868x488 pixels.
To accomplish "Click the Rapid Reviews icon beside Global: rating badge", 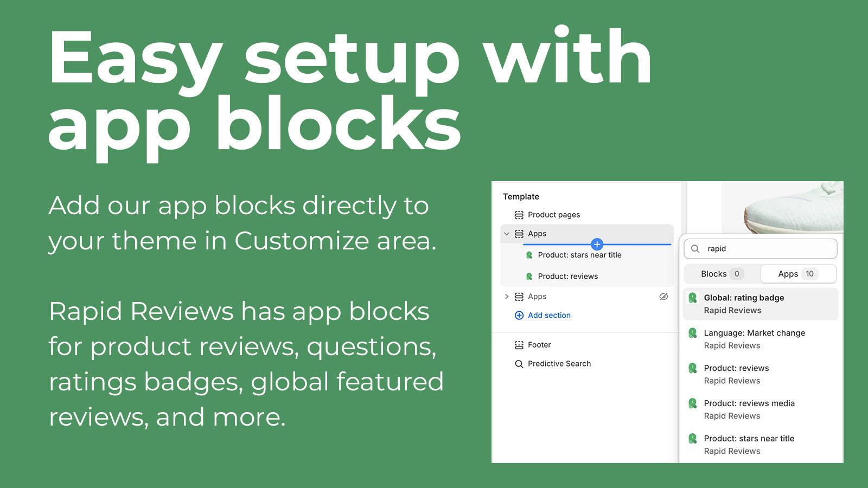I will coord(693,298).
